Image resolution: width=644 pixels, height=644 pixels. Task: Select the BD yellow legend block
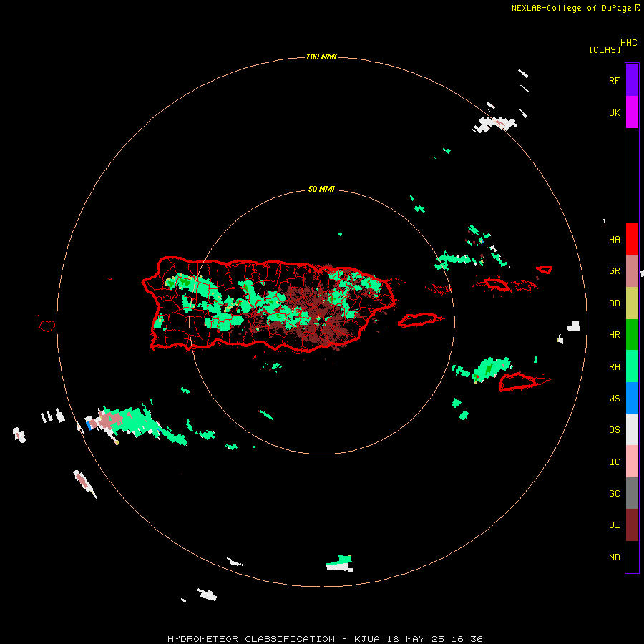tap(632, 303)
